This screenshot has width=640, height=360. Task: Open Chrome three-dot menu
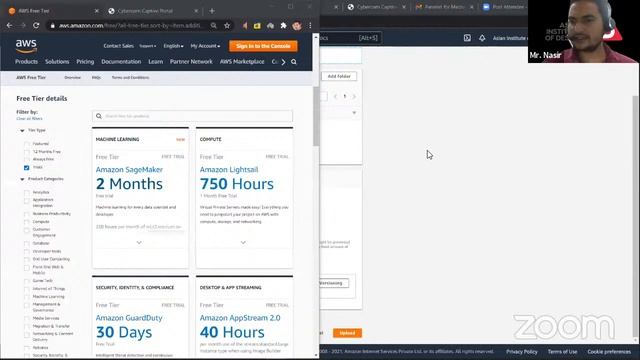(x=310, y=25)
